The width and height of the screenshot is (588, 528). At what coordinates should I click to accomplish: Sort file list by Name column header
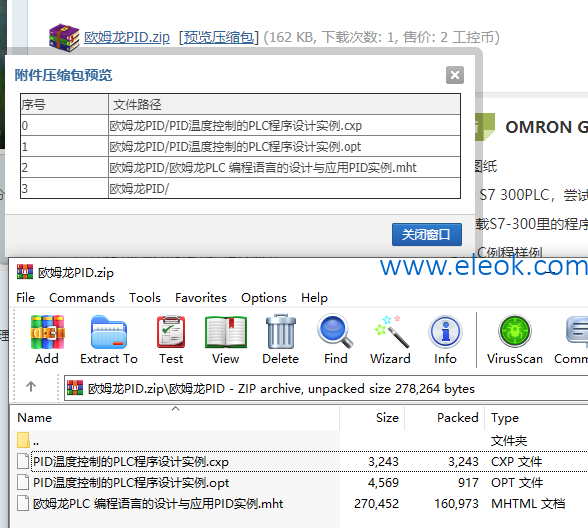(x=34, y=418)
